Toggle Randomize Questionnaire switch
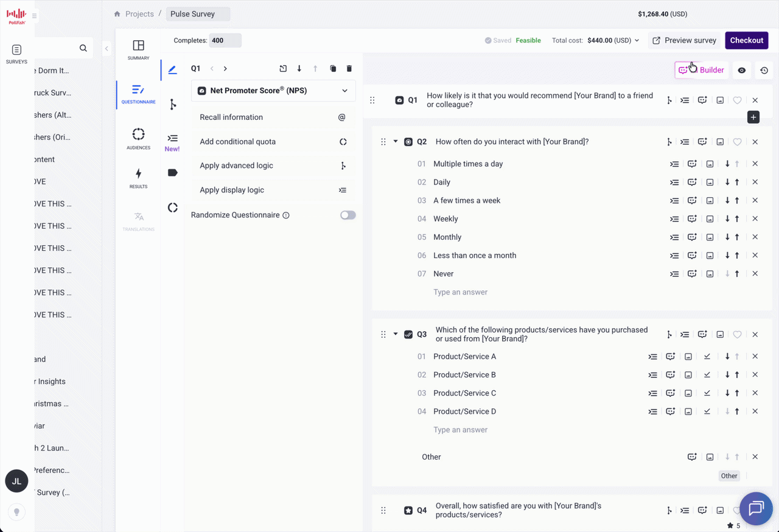Viewport: 779px width, 532px height. click(348, 215)
